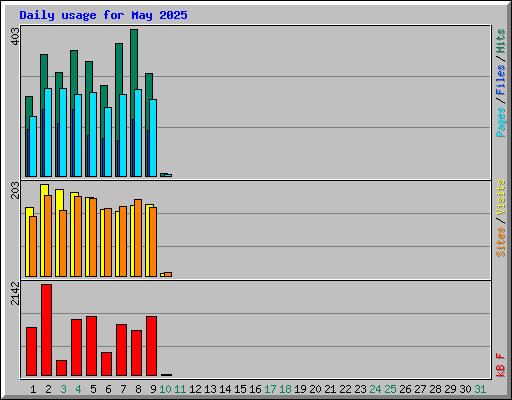The width and height of the screenshot is (512, 400).
Task: Click day 9 on the x-axis
Action: 153,389
